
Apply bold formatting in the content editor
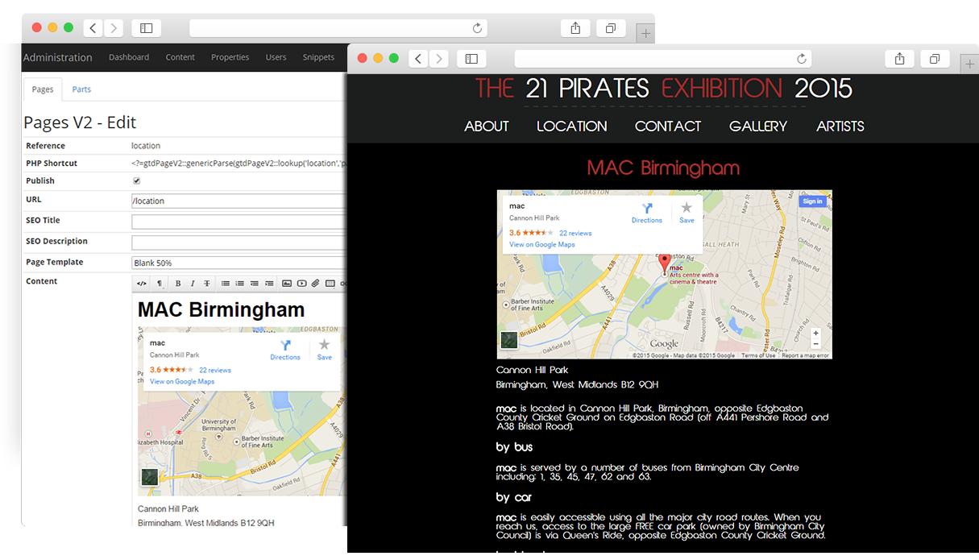177,283
